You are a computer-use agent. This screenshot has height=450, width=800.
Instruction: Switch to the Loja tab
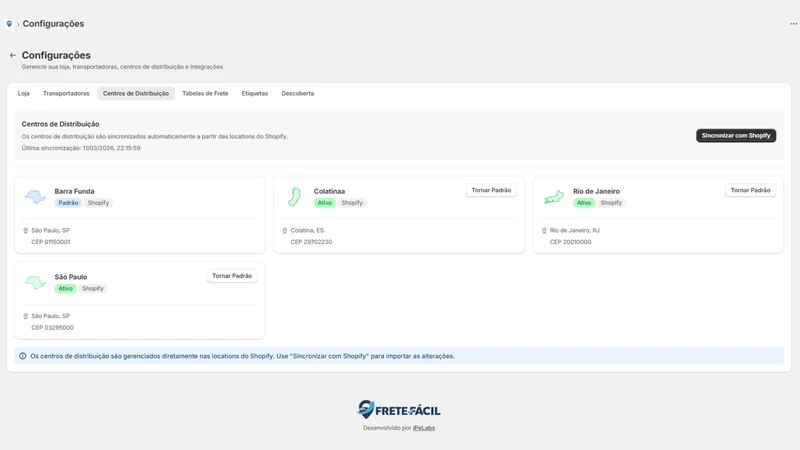coord(23,93)
